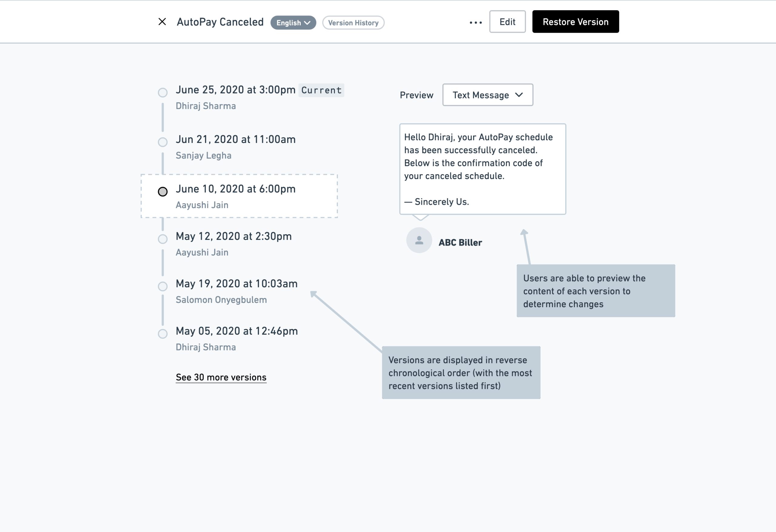
Task: Click the selected June 10, 2020 radio
Action: click(x=162, y=191)
